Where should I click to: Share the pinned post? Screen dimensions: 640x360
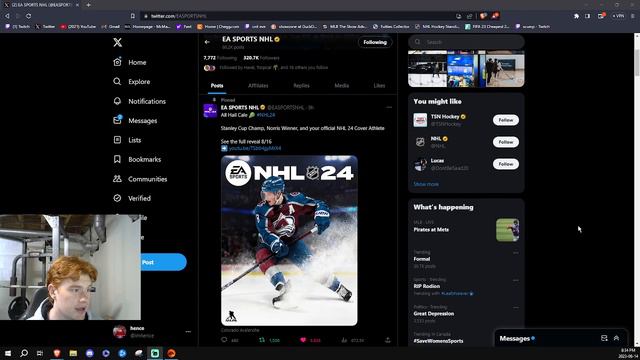coord(388,340)
